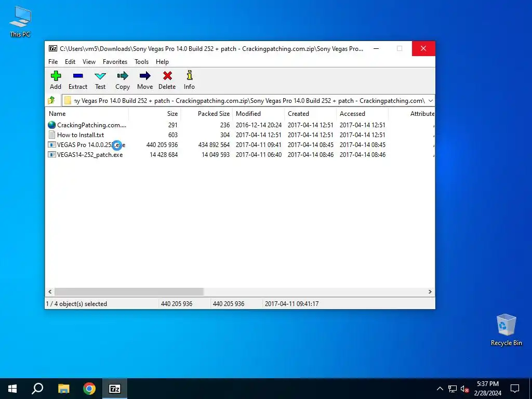
Task: Click the muted volume tray icon
Action: click(x=465, y=389)
